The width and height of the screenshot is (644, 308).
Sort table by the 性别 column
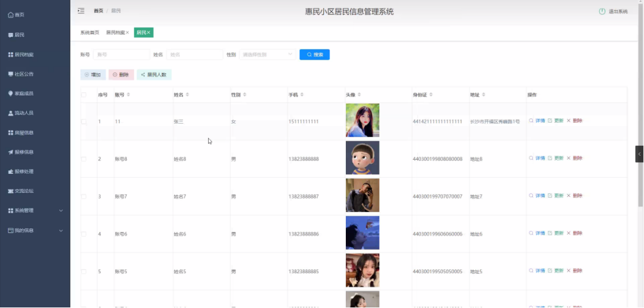click(x=245, y=95)
